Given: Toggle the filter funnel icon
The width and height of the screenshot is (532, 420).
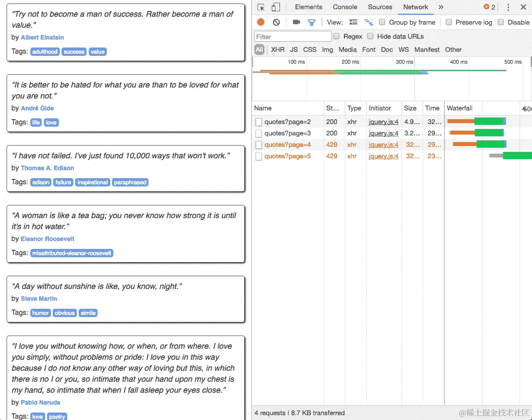Looking at the screenshot, I should coord(311,22).
